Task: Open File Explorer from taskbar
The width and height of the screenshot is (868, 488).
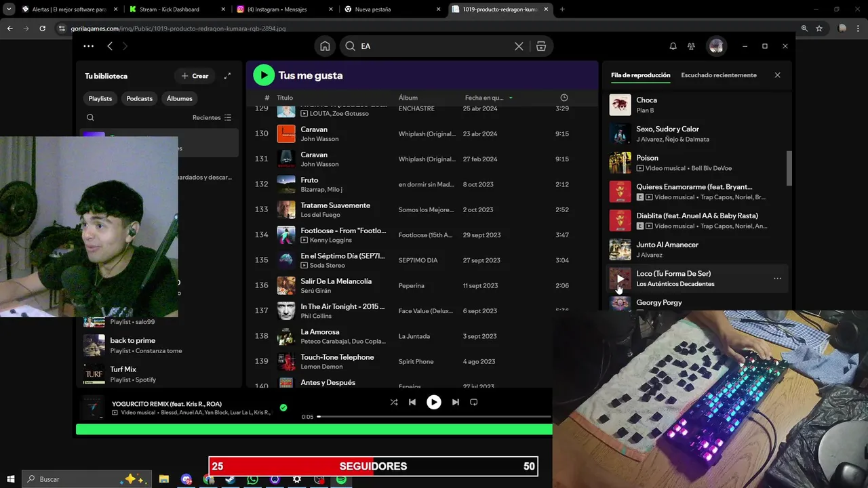Action: click(164, 479)
